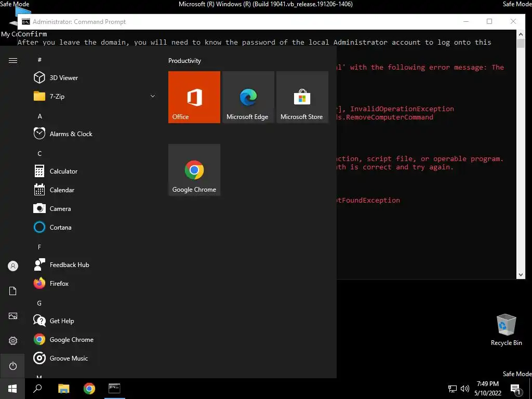The image size is (532, 399).
Task: Open Get Help app
Action: (x=95, y=321)
